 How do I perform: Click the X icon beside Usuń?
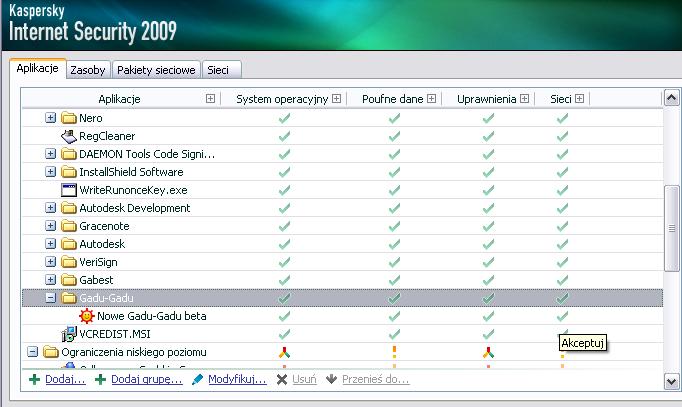coord(282,380)
